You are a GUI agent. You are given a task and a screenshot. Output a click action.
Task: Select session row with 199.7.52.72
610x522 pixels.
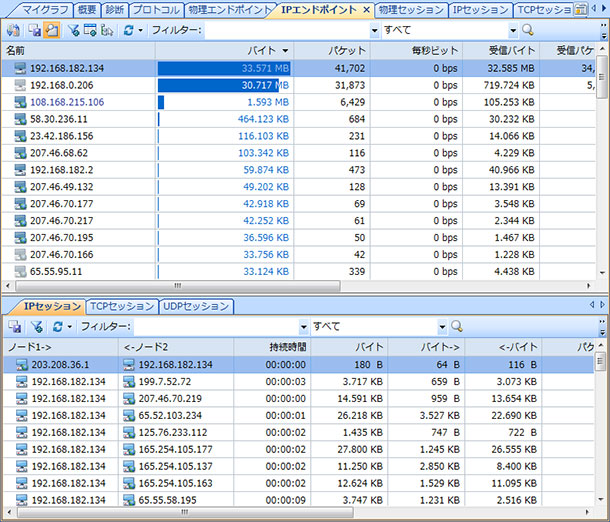coord(166,382)
